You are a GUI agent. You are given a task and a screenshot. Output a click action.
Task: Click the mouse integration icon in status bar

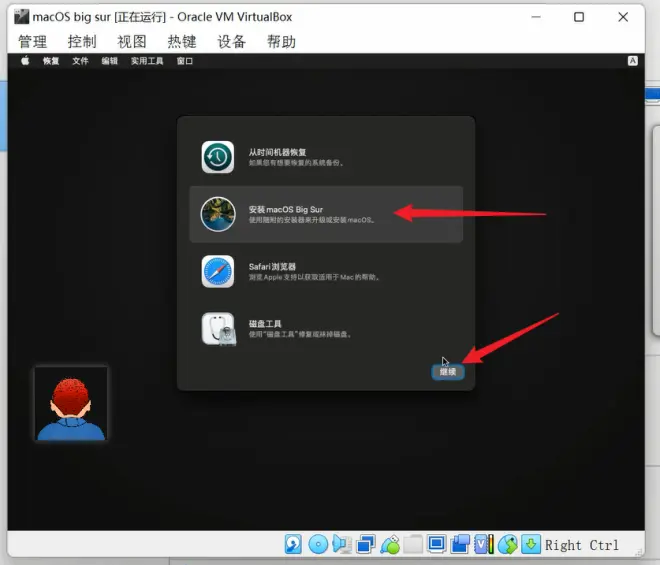coord(508,544)
